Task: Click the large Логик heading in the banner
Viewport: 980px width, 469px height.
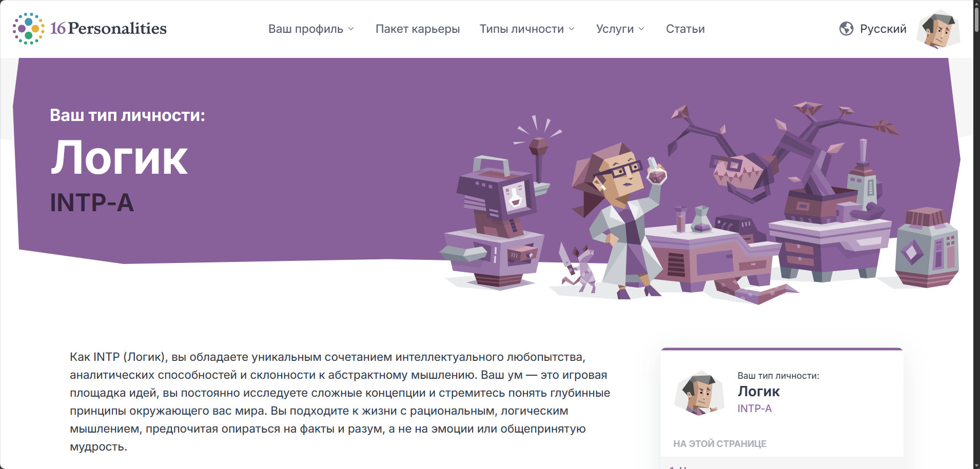Action: (119, 158)
